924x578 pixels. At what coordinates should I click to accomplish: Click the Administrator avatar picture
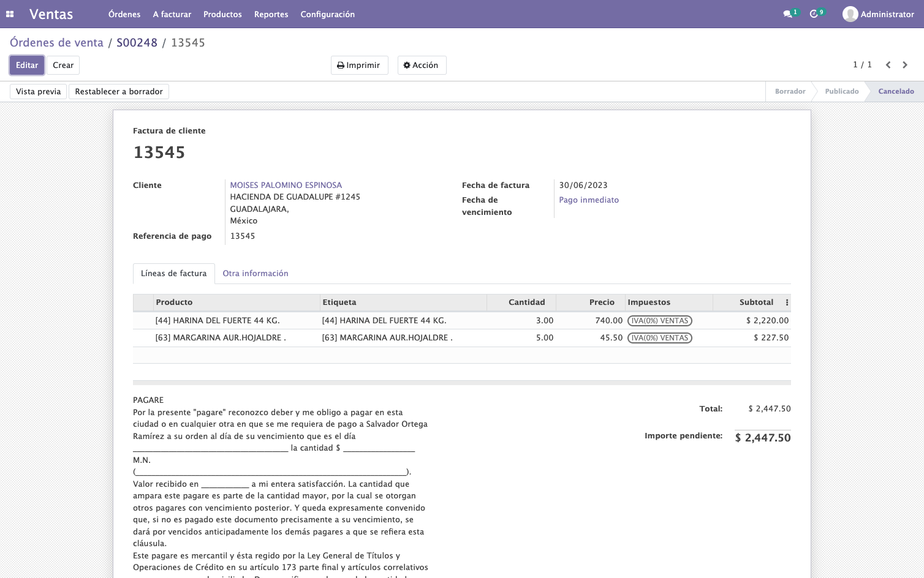850,14
